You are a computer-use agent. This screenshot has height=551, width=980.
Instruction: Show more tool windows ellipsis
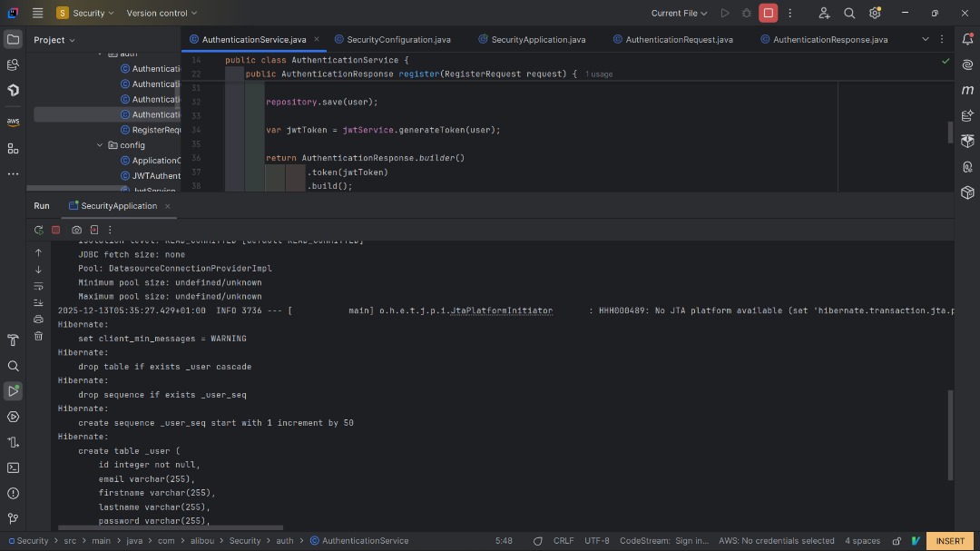click(13, 174)
